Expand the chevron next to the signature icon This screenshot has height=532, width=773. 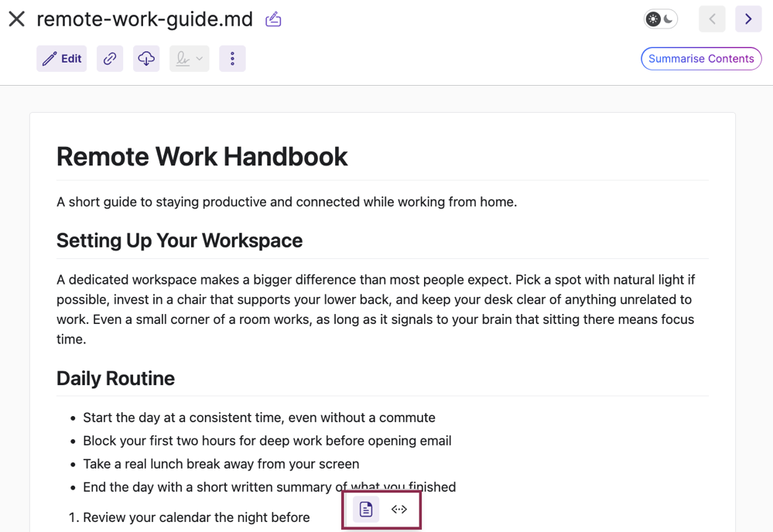click(199, 59)
